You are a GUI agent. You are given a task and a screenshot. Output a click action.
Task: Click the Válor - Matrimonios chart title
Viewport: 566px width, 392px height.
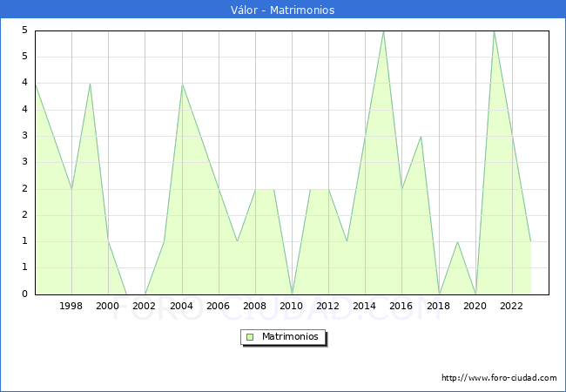283,10
